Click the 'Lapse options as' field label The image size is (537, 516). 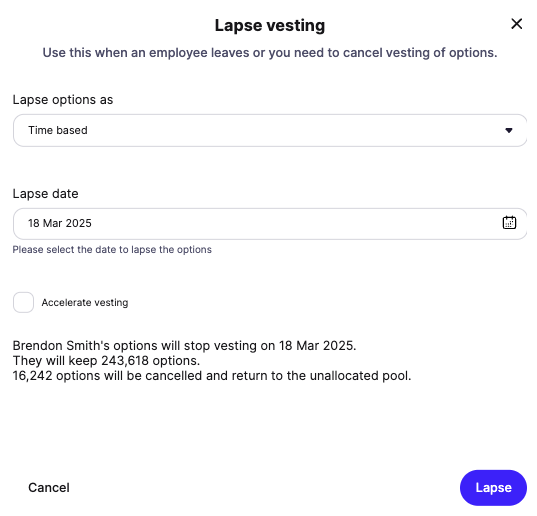point(63,100)
